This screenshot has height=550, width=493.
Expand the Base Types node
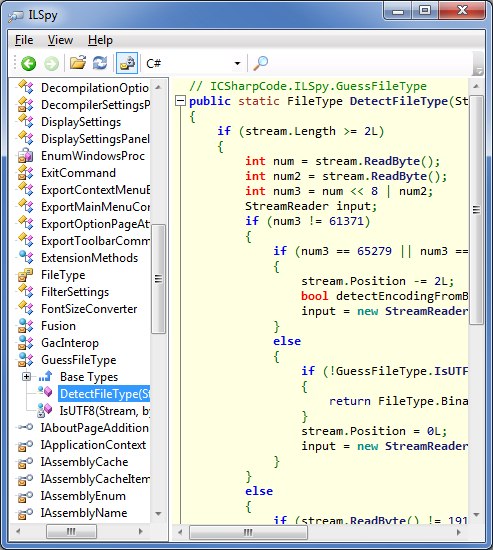click(x=26, y=377)
